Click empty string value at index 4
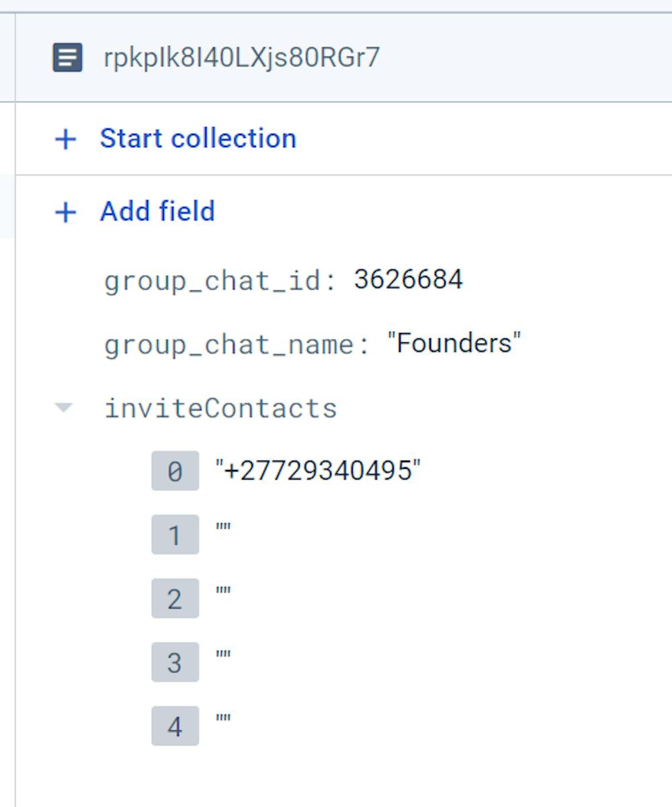The width and height of the screenshot is (672, 807). pyautogui.click(x=223, y=720)
